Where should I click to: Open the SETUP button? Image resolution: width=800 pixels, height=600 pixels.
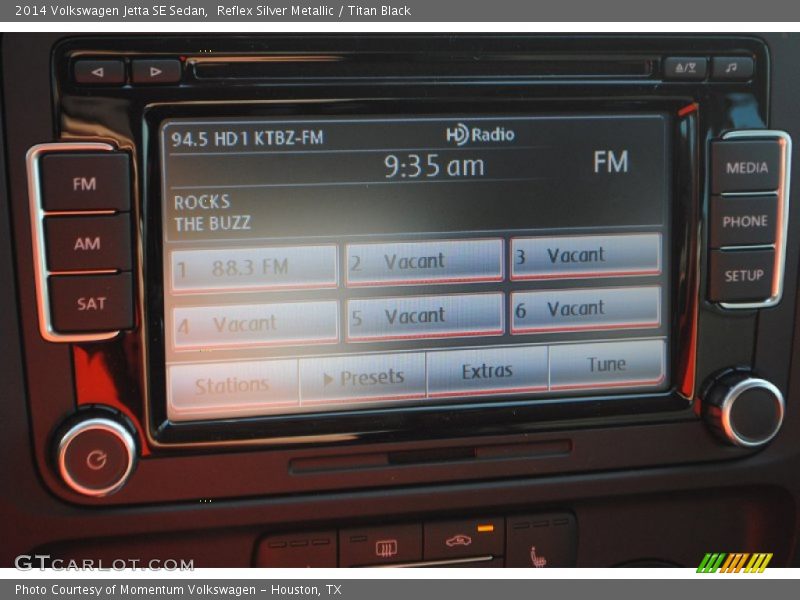pyautogui.click(x=743, y=275)
